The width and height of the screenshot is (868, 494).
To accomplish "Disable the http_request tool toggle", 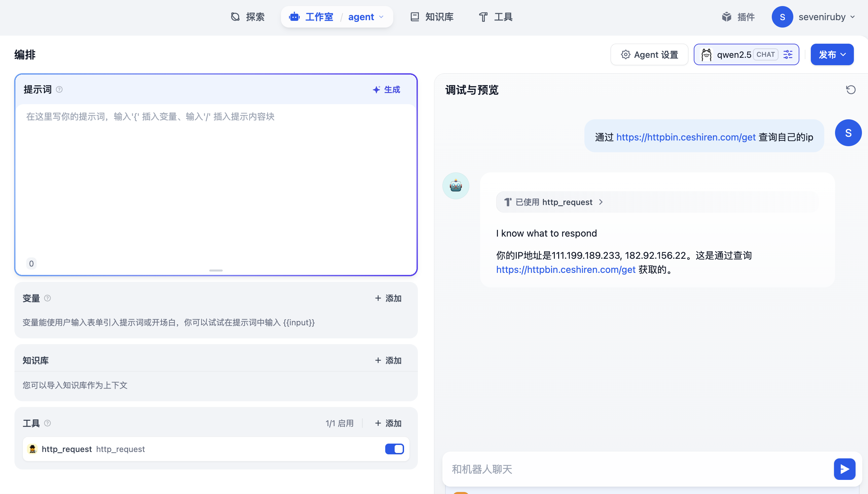I will 394,449.
